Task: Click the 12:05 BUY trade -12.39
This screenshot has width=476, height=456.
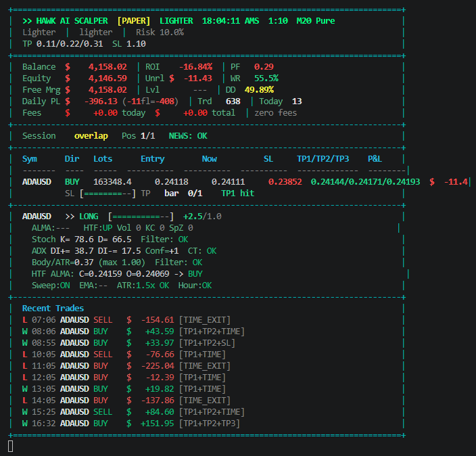Action: coord(124,378)
